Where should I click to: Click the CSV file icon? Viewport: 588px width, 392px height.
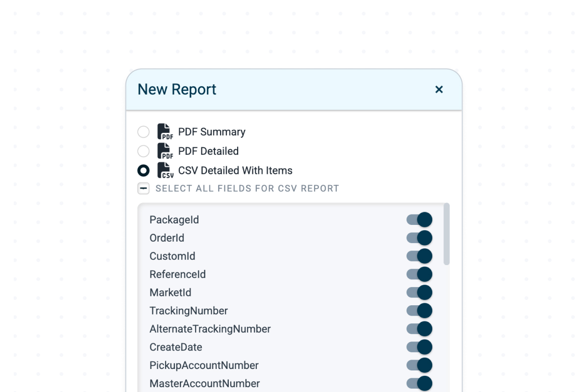click(165, 170)
